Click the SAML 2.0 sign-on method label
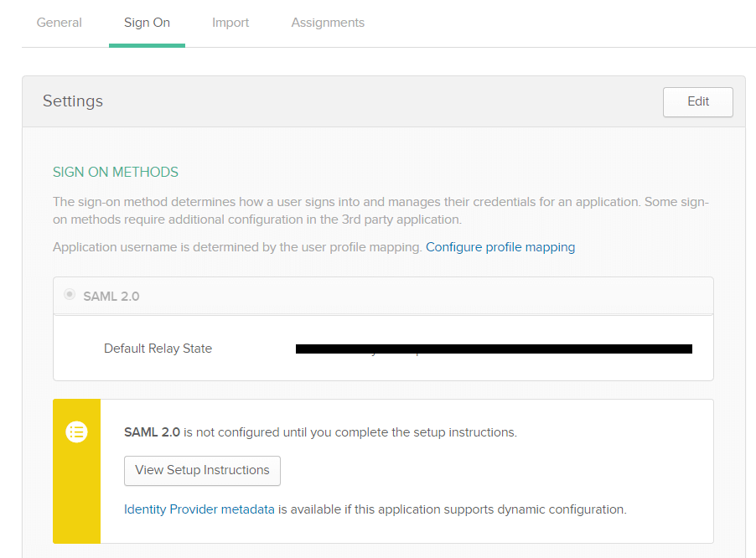This screenshot has width=756, height=558. pos(111,296)
